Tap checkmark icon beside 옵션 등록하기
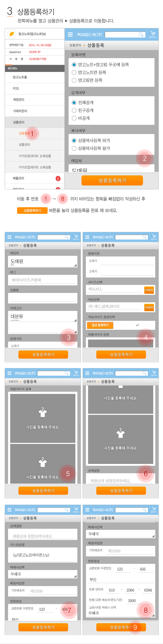163x644 pixels. [137, 325]
